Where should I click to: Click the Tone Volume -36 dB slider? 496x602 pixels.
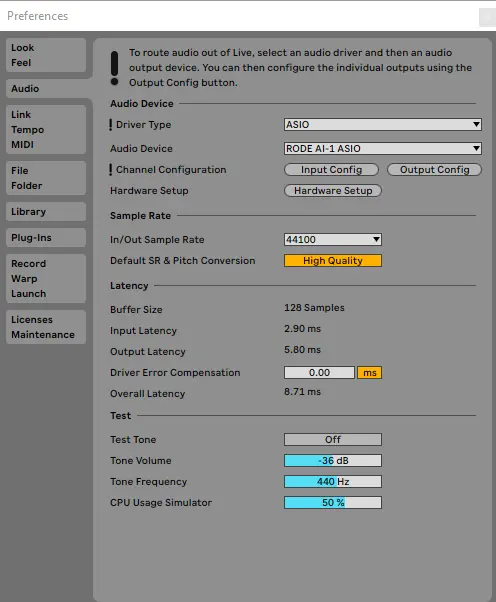pos(333,461)
